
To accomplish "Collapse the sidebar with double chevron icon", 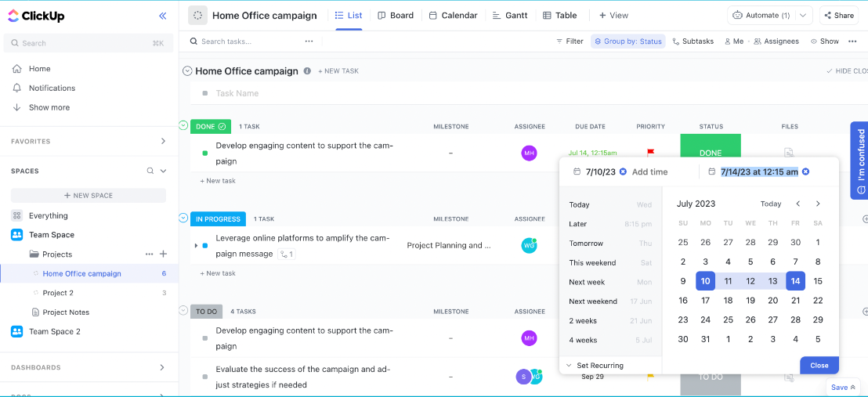I will point(163,16).
